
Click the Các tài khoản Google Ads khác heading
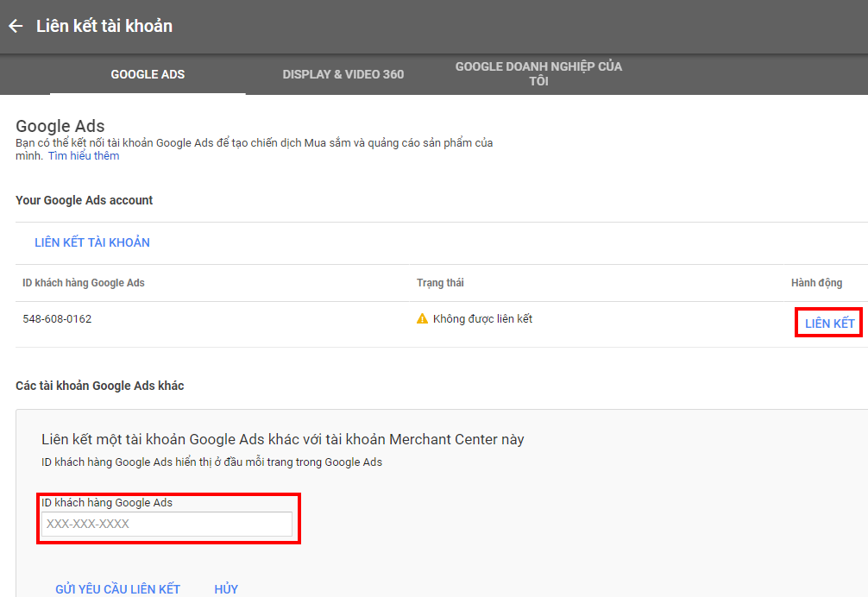pyautogui.click(x=100, y=386)
